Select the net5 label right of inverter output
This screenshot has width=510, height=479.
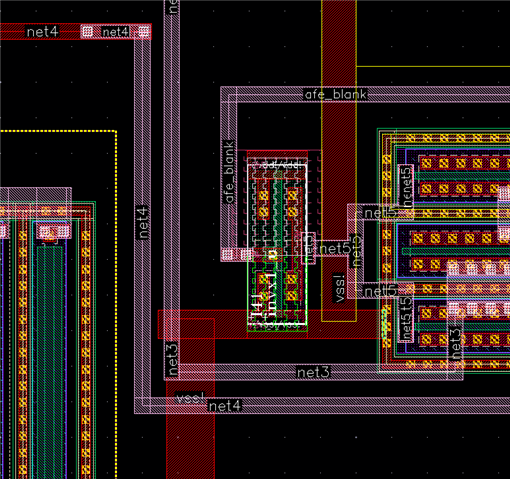tap(334, 249)
